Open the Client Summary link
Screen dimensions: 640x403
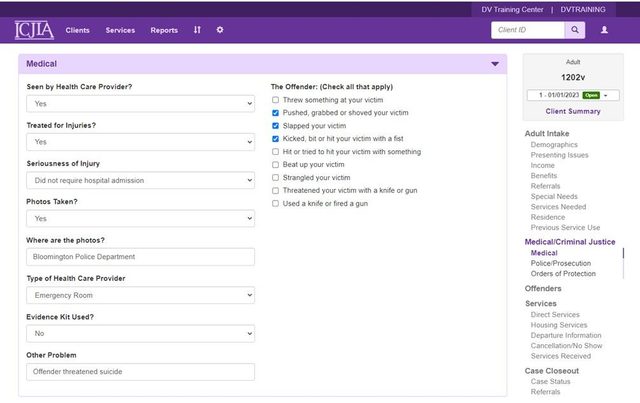(573, 111)
